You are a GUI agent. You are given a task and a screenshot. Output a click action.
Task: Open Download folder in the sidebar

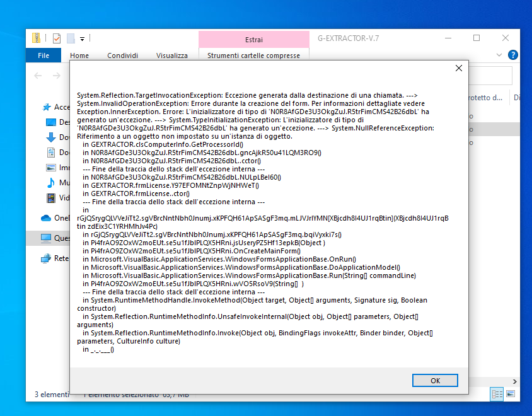(x=58, y=137)
